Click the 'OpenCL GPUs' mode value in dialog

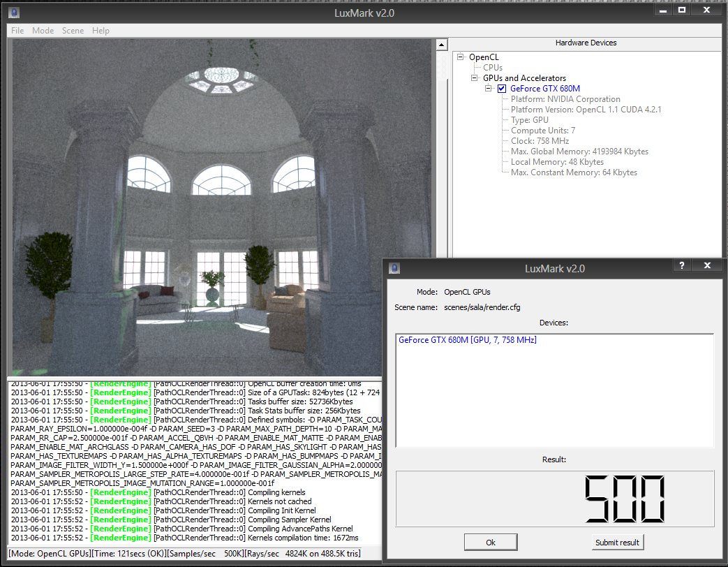click(467, 292)
